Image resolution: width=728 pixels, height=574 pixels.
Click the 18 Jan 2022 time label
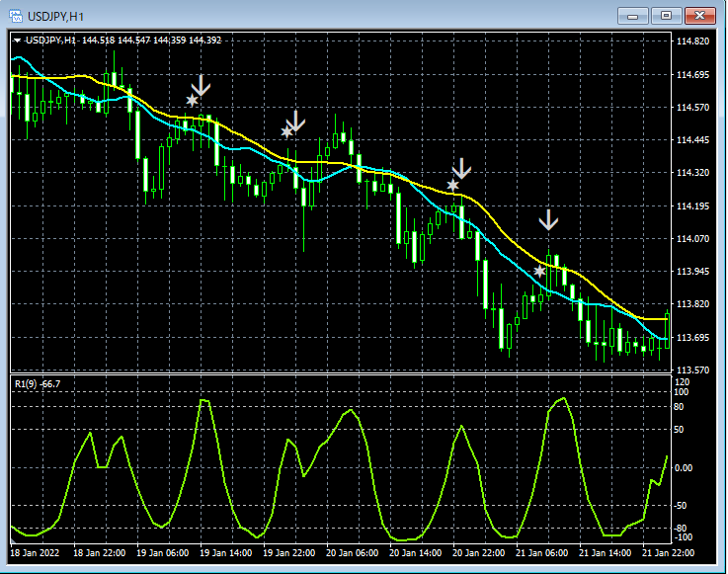(x=35, y=553)
